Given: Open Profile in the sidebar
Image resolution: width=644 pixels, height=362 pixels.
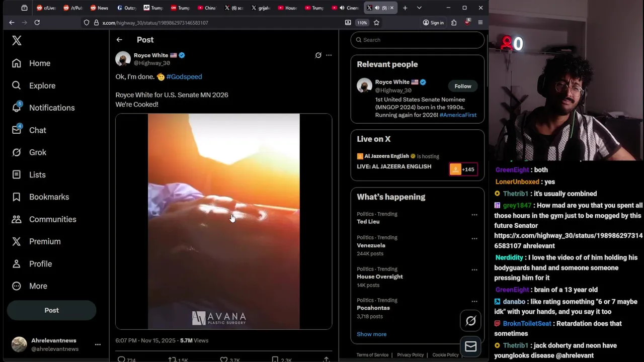Looking at the screenshot, I should [32, 264].
